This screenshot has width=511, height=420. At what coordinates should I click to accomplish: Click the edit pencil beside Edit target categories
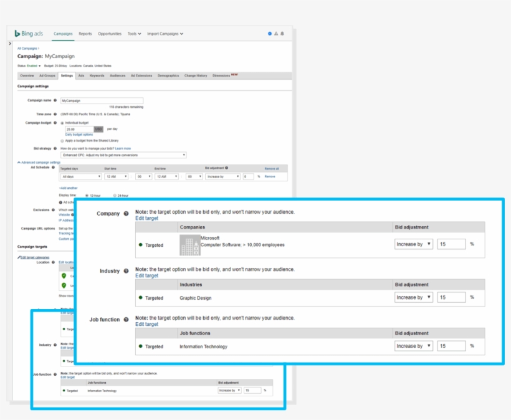pos(19,257)
